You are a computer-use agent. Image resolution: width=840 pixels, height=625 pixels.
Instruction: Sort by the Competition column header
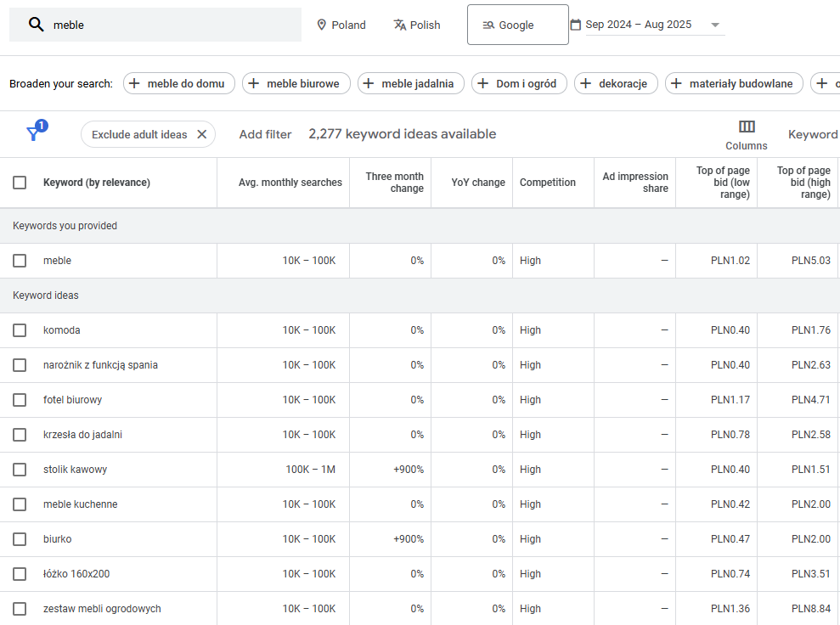(547, 183)
